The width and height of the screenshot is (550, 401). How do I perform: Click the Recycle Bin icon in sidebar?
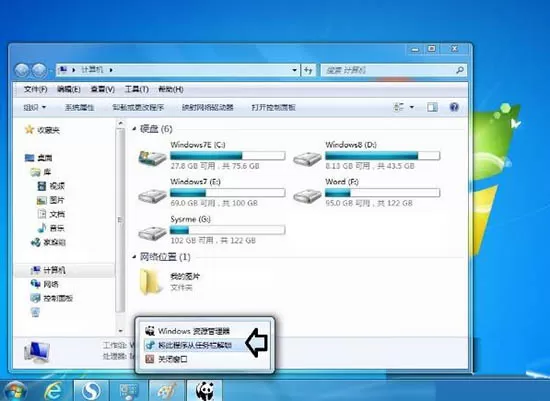[35, 312]
